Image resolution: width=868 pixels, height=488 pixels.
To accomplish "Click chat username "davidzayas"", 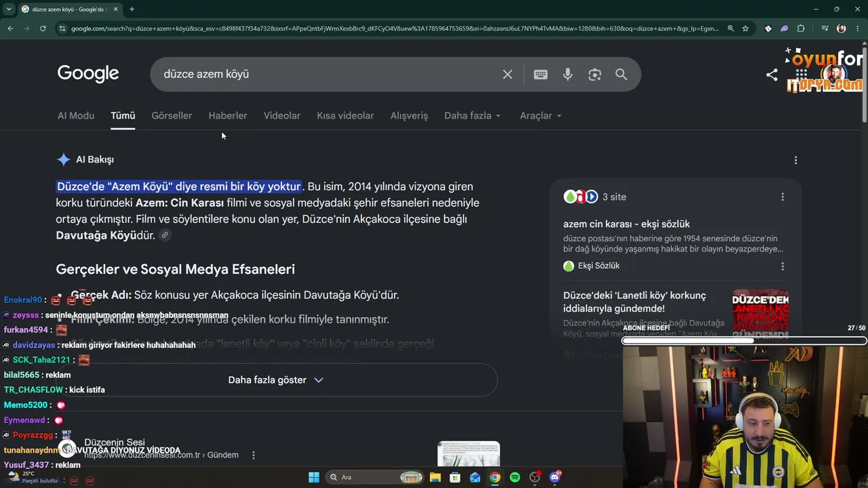I will coord(35,345).
